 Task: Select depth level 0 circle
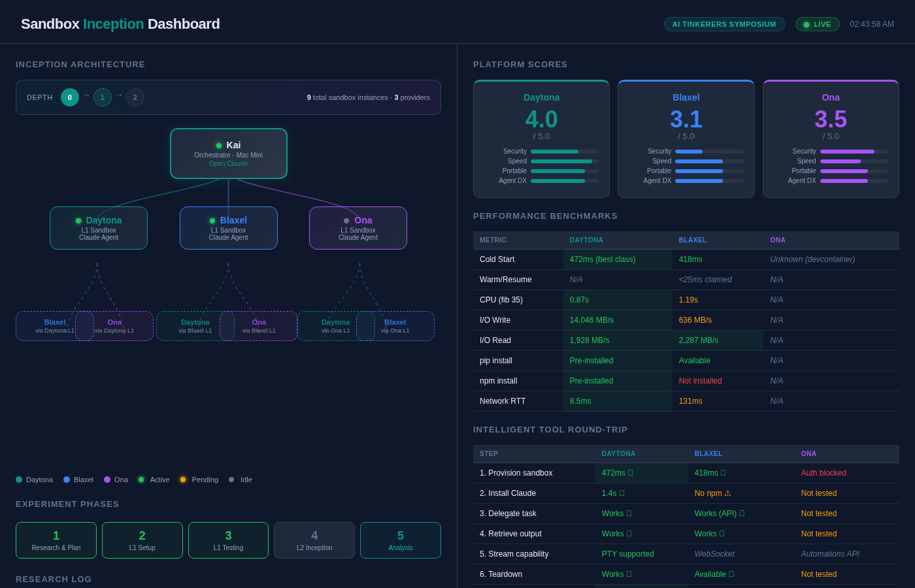pyautogui.click(x=70, y=97)
